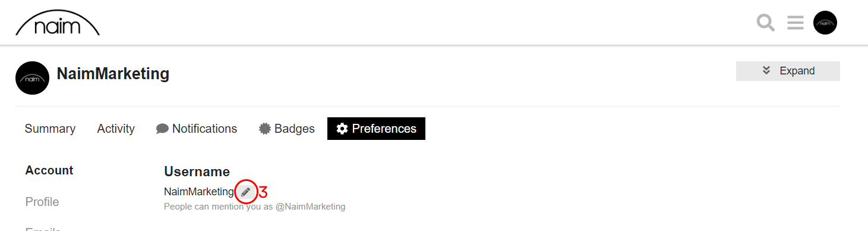Select the Preferences tab
This screenshot has width=868, height=231.
tap(376, 129)
